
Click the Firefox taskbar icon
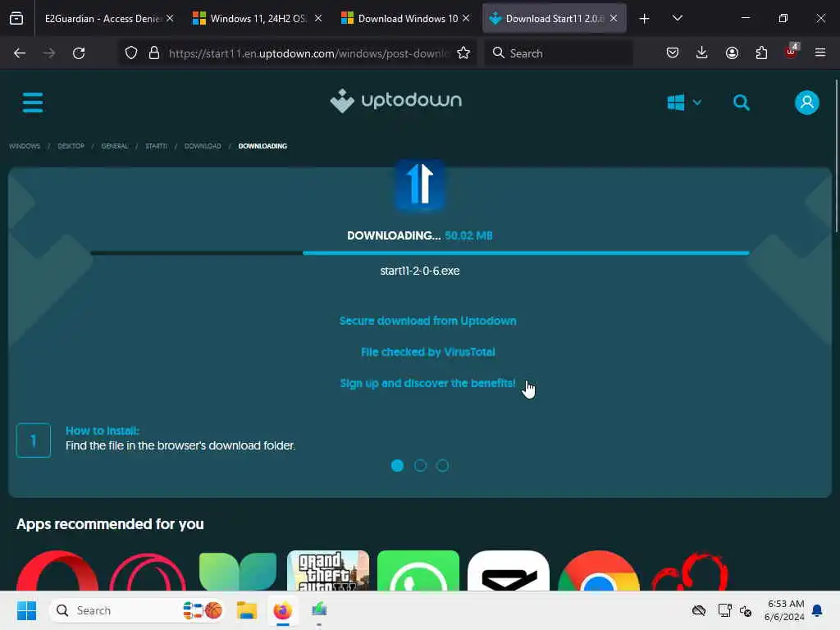(283, 610)
